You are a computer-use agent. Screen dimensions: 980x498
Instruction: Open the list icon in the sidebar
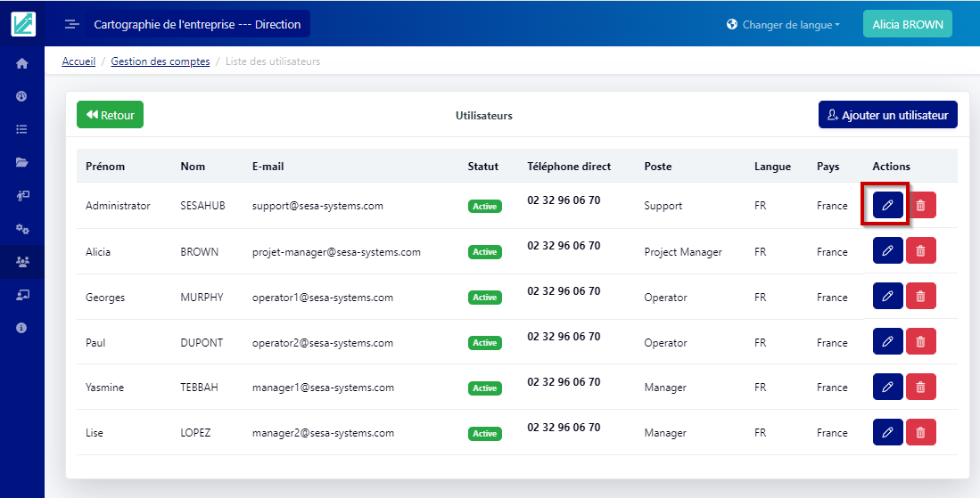pos(21,129)
